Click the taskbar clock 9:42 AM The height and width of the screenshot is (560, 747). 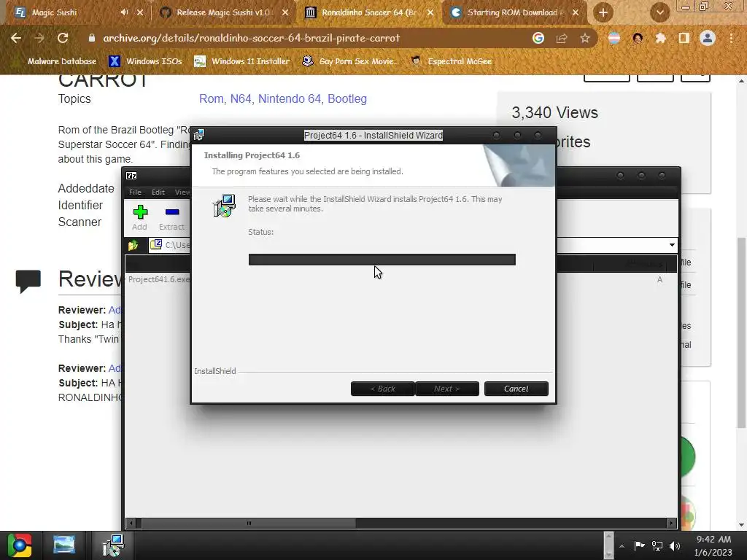point(713,539)
